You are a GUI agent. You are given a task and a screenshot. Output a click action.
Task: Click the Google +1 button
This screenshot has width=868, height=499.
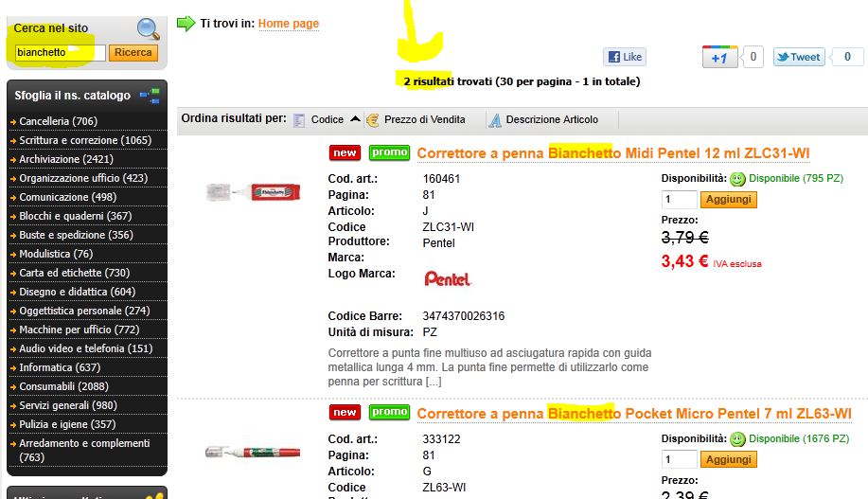719,57
